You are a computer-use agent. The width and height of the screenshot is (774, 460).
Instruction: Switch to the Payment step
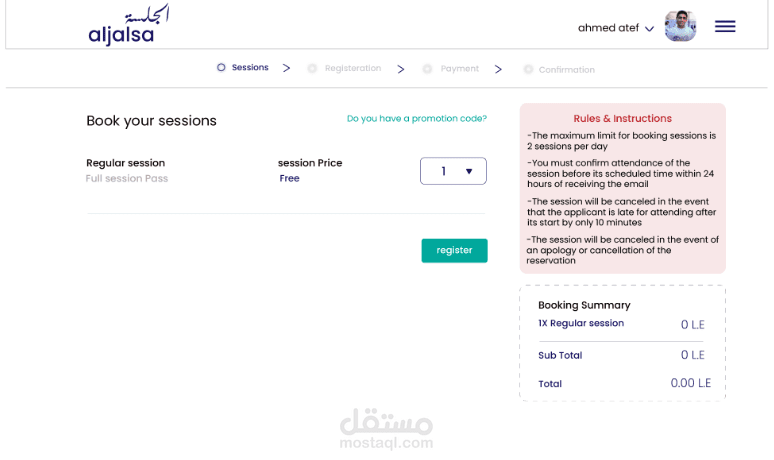[459, 69]
